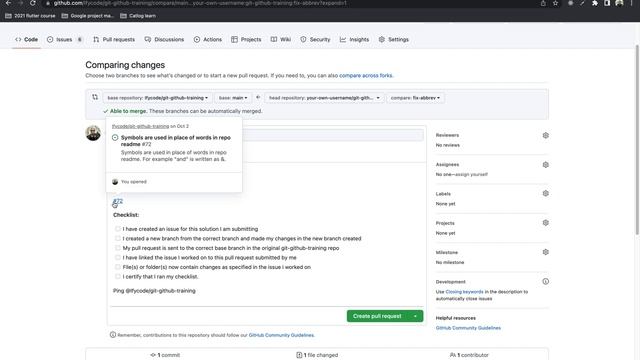Open the 2021 flutter course bookmark folder
640x360 pixels.
(x=30, y=16)
